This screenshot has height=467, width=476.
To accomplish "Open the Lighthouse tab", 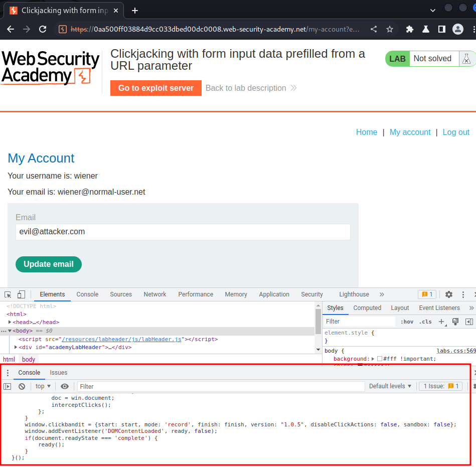I will 354,294.
